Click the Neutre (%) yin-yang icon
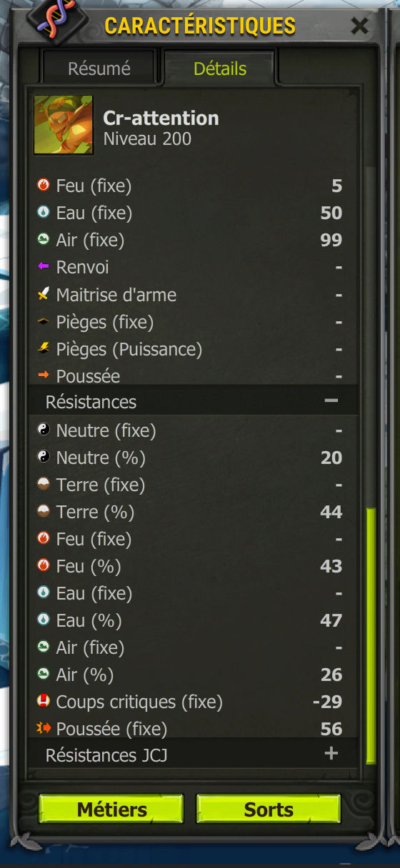The height and width of the screenshot is (868, 400). tap(44, 457)
